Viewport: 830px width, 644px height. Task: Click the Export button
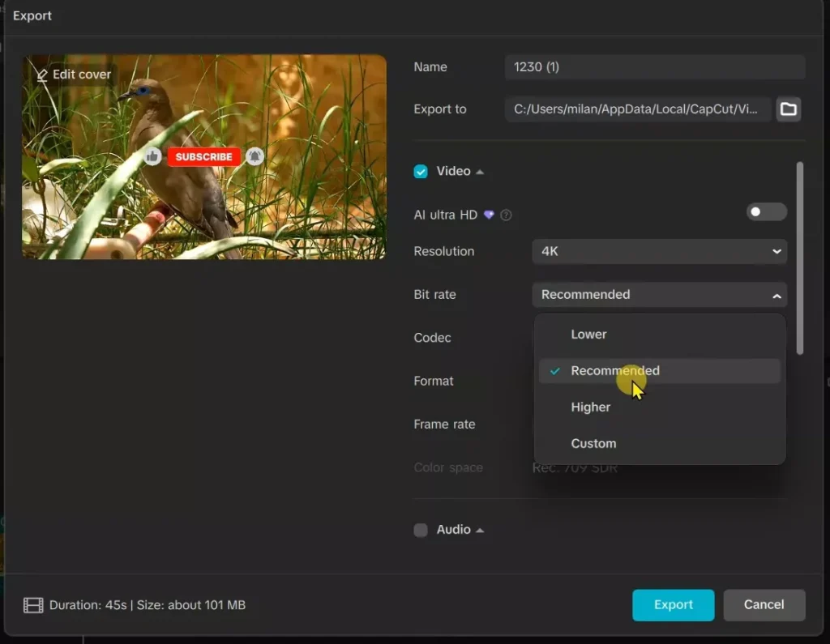(673, 604)
